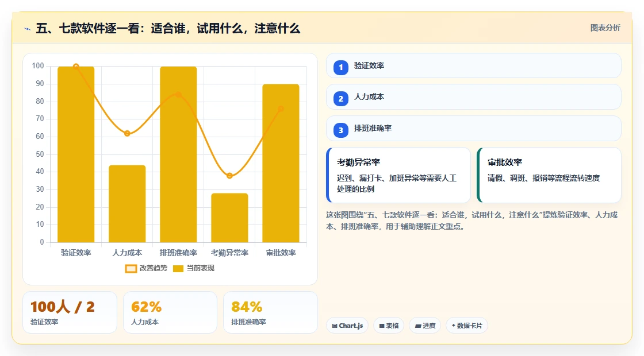The image size is (644, 356).
Task: Click the trend line point above 审批效率
Action: tap(281, 109)
